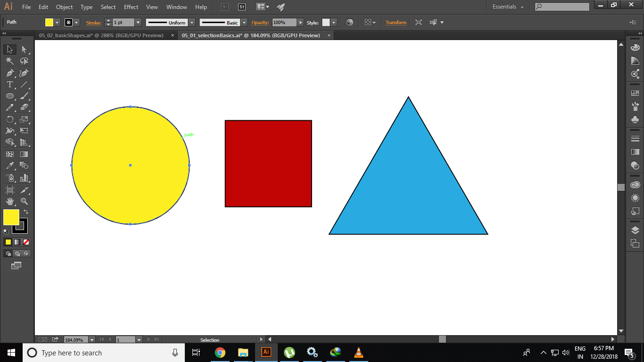Expand opacity slider arrow beside 100%
The width and height of the screenshot is (644, 362).
point(300,22)
